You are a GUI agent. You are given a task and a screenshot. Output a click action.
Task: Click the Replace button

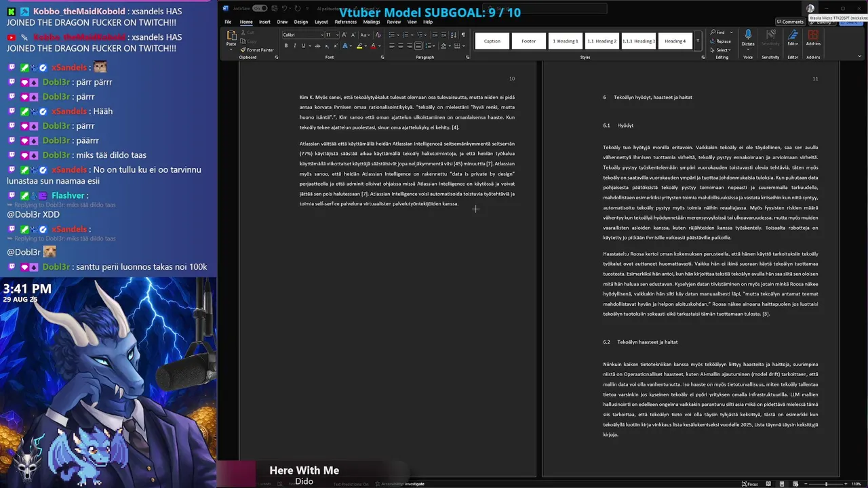[x=720, y=41]
